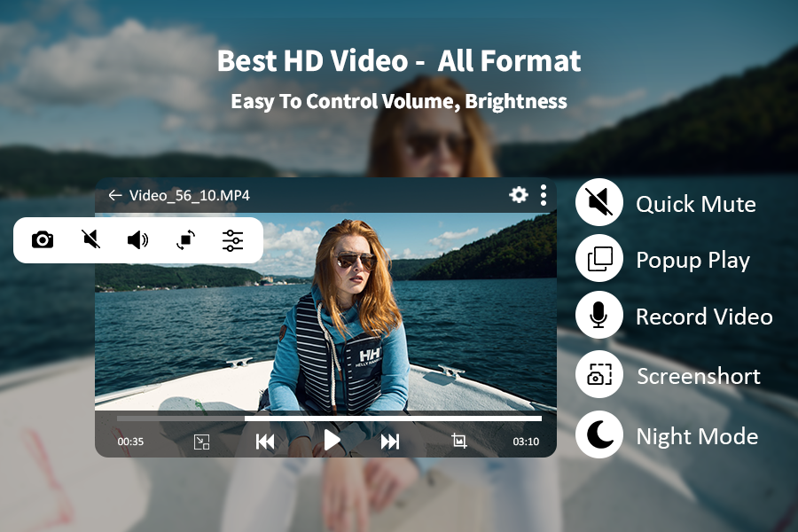Image resolution: width=798 pixels, height=532 pixels.
Task: Click the volume speaker icon
Action: click(137, 239)
